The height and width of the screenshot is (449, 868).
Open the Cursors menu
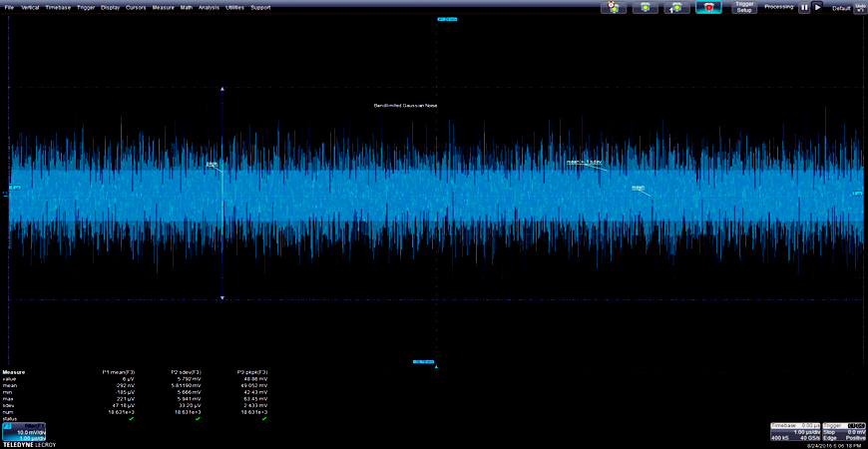point(136,8)
